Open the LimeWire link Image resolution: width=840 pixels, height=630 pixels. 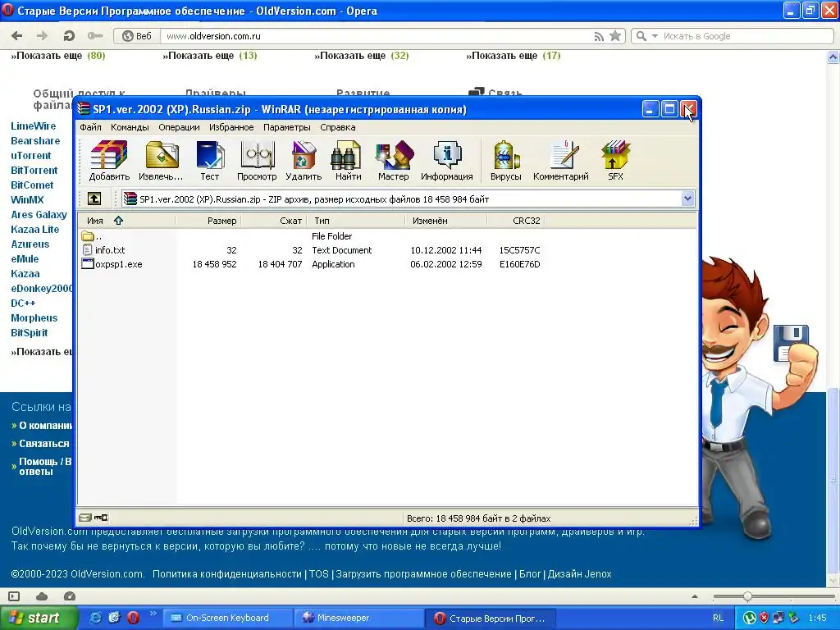33,126
